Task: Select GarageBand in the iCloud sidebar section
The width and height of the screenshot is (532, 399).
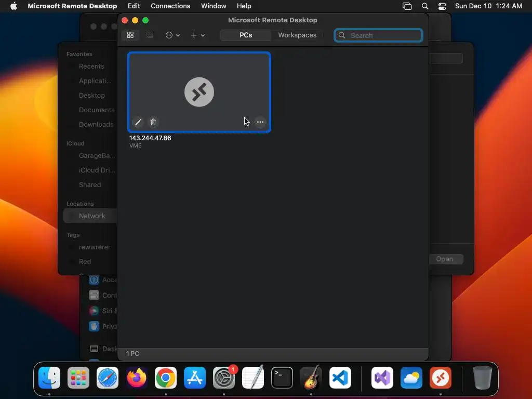Action: point(97,156)
